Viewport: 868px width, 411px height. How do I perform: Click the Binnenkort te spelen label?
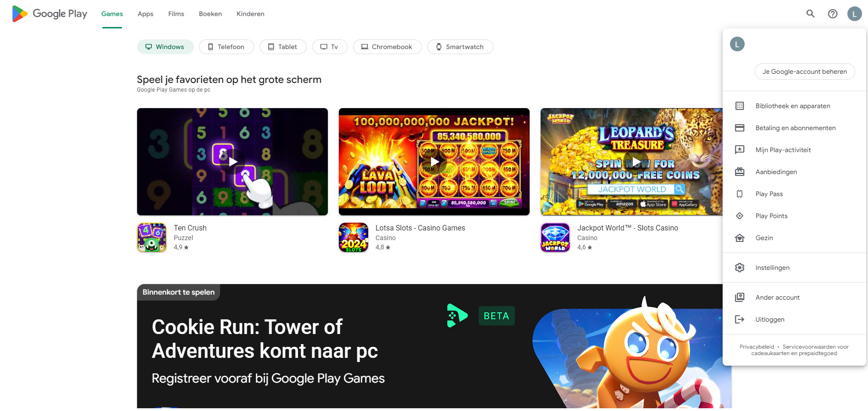click(178, 292)
